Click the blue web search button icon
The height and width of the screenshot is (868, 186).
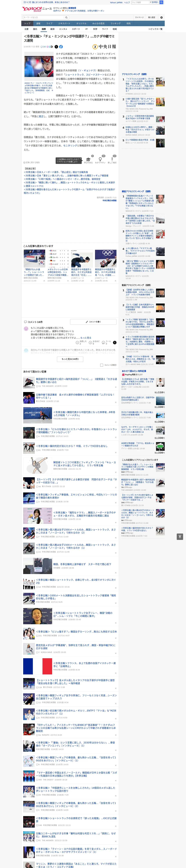tap(161, 2)
